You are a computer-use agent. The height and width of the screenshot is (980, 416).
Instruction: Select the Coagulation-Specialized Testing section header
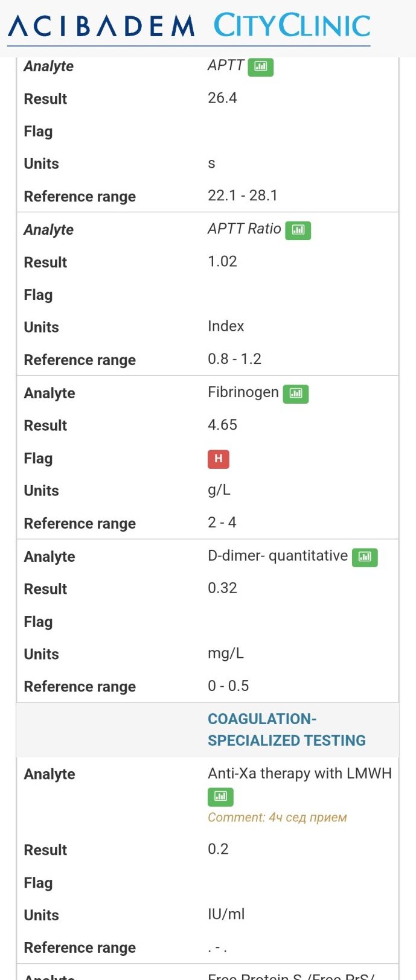(286, 730)
